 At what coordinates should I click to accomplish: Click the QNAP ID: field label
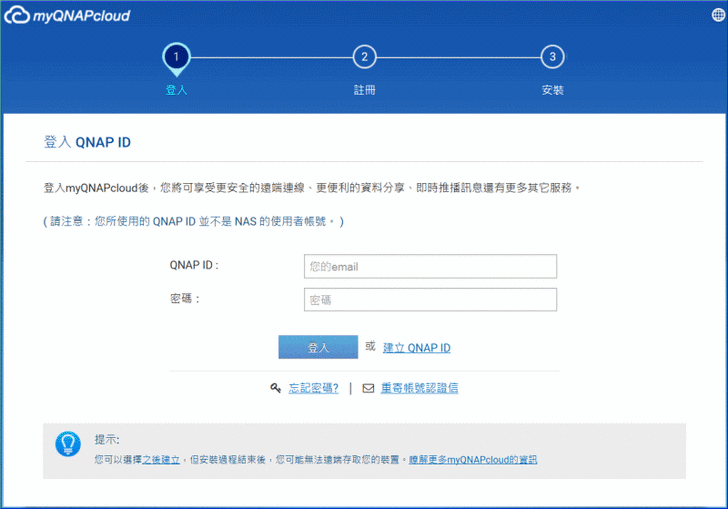point(194,265)
